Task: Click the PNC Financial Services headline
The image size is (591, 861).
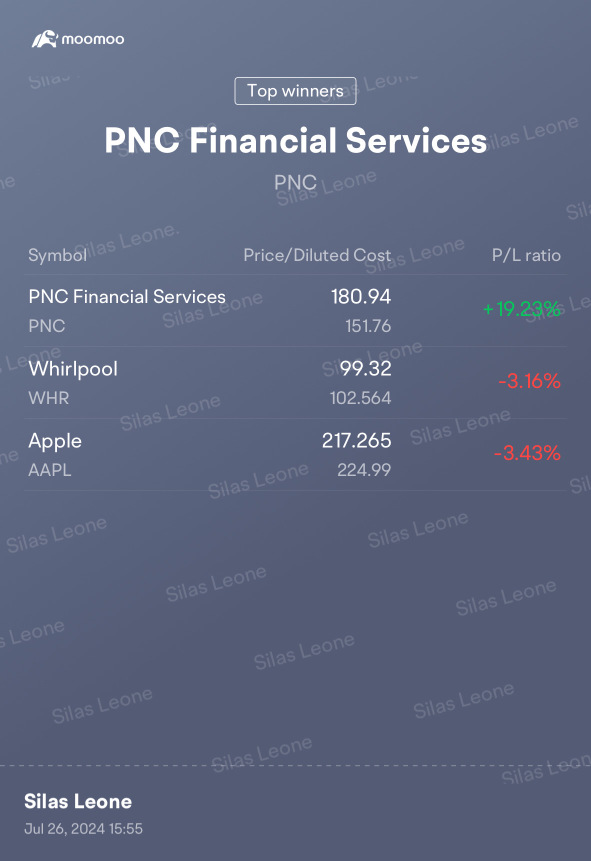Action: point(296,140)
